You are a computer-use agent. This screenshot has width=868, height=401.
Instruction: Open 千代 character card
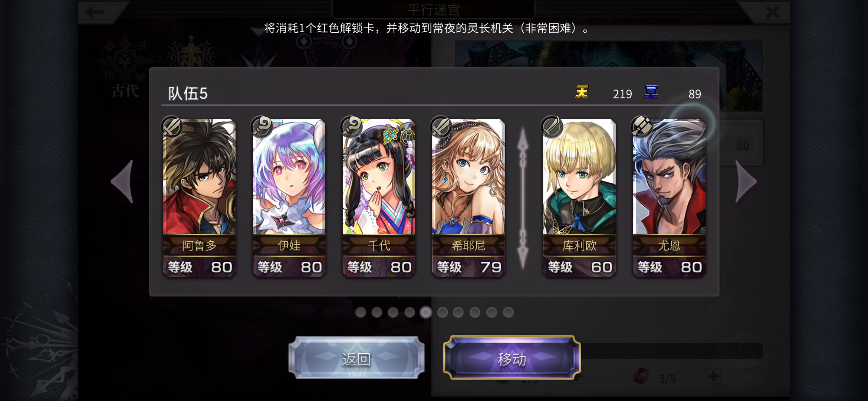tap(379, 198)
